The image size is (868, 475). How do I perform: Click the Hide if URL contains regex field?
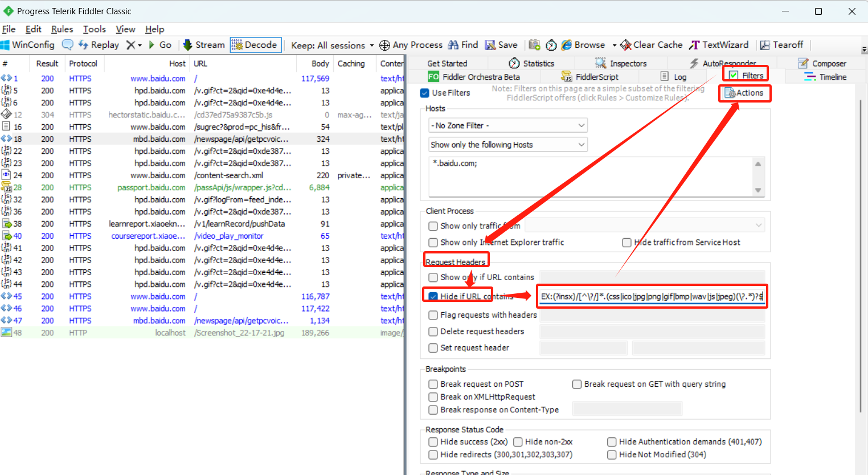click(x=652, y=296)
